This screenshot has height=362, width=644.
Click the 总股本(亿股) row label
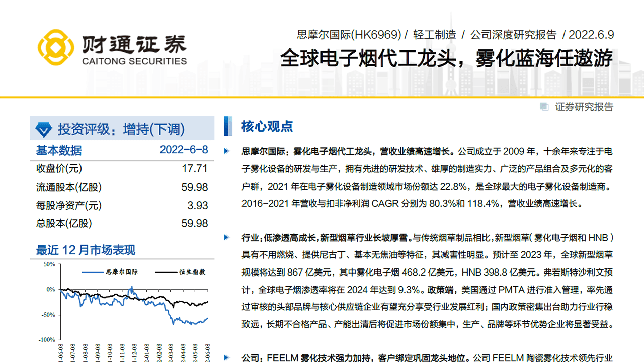pyautogui.click(x=64, y=223)
